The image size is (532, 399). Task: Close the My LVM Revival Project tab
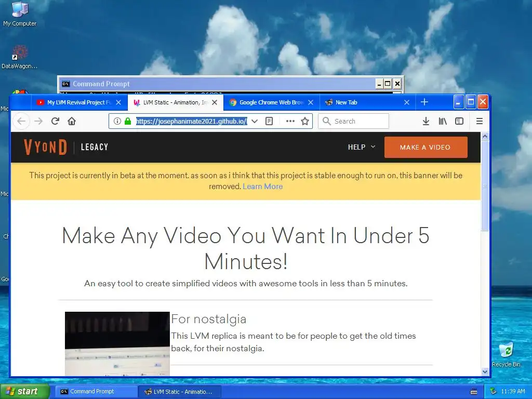118,102
